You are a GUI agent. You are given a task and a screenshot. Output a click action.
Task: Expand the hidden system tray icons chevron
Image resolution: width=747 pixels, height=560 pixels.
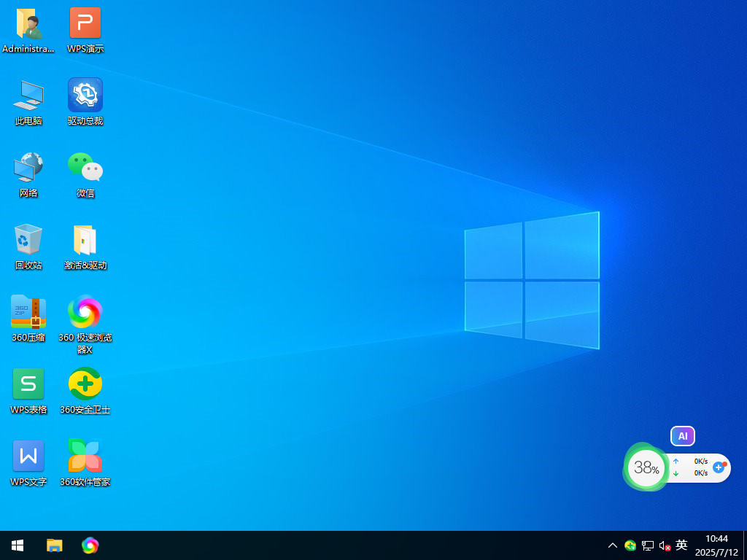pos(613,545)
